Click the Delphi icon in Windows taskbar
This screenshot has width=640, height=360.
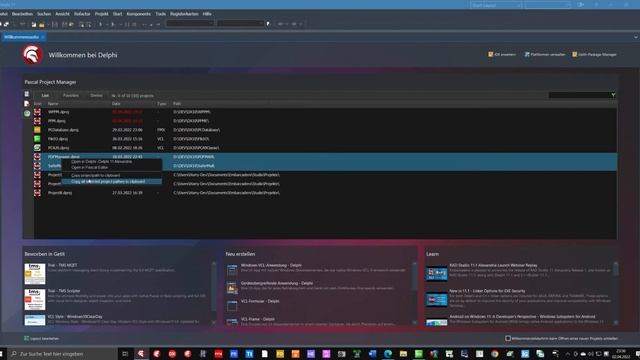[x=141, y=353]
